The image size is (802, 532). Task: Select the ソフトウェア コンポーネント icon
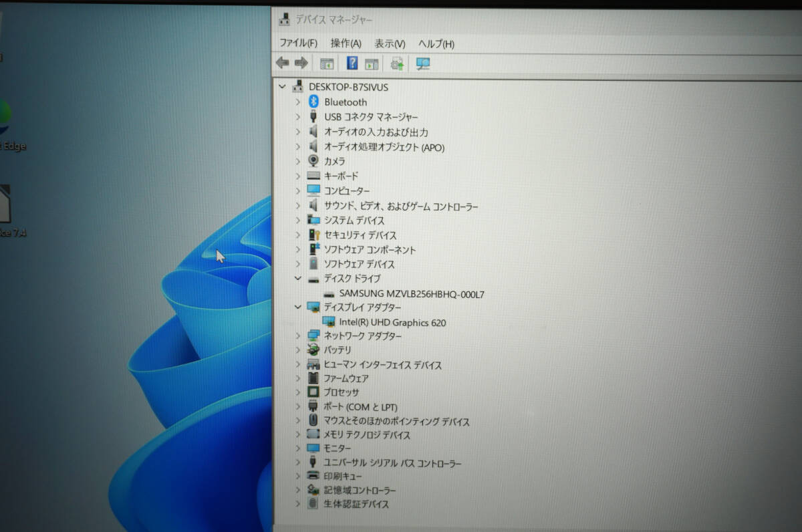coord(313,249)
